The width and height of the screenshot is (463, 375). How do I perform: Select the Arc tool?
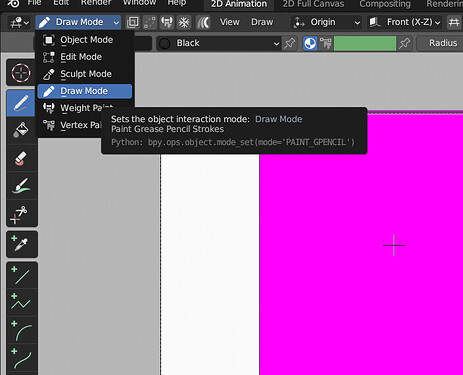click(21, 330)
